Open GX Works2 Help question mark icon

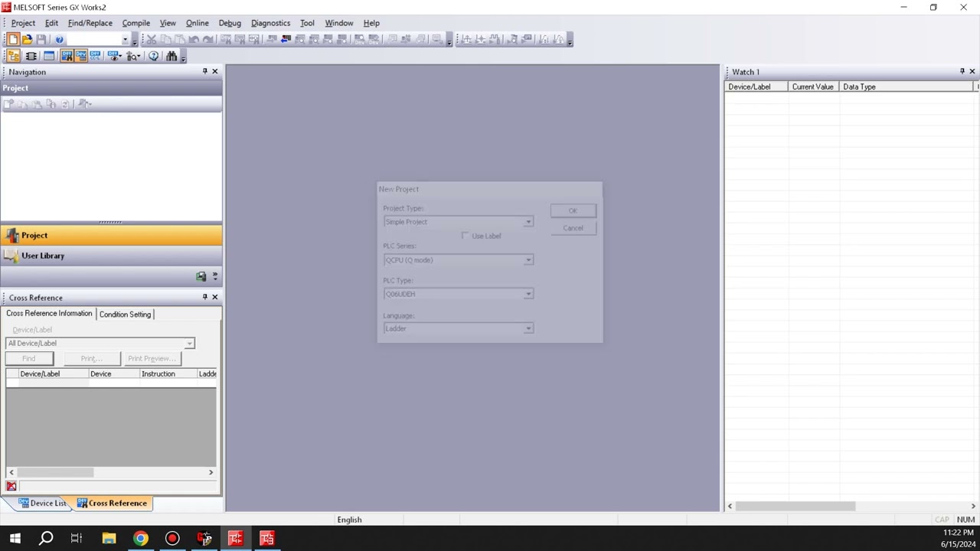59,39
